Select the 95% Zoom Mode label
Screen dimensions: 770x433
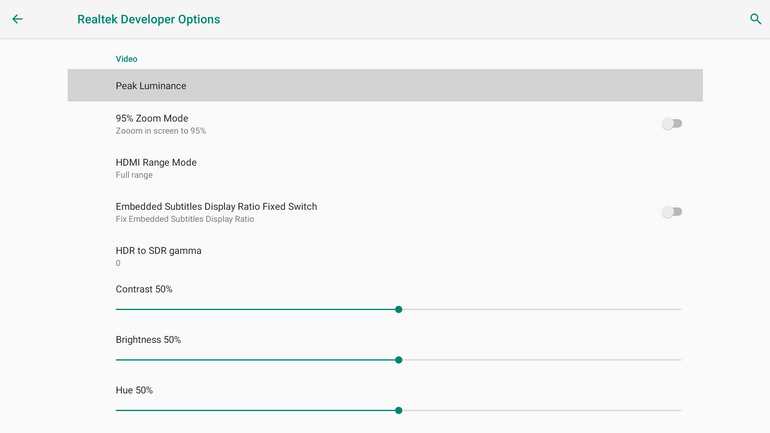pyautogui.click(x=152, y=118)
